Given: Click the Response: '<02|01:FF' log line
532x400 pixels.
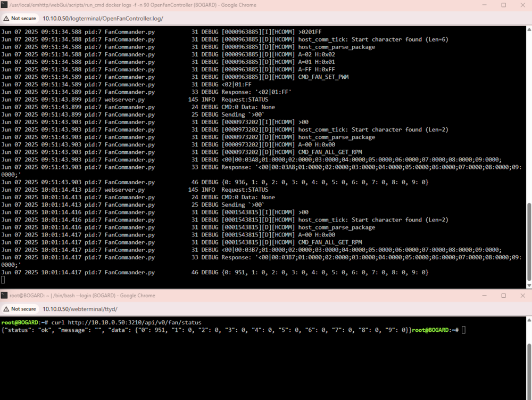Looking at the screenshot, I should [147, 92].
